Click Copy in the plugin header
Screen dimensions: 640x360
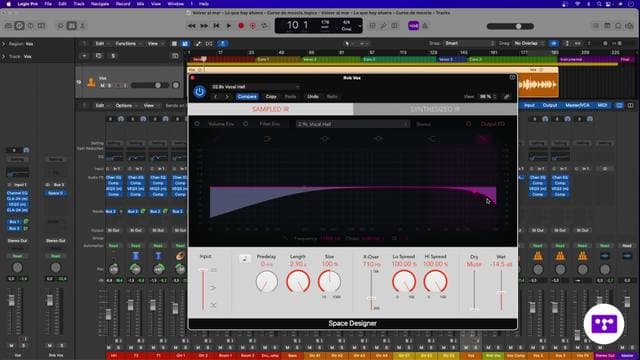[x=271, y=97]
